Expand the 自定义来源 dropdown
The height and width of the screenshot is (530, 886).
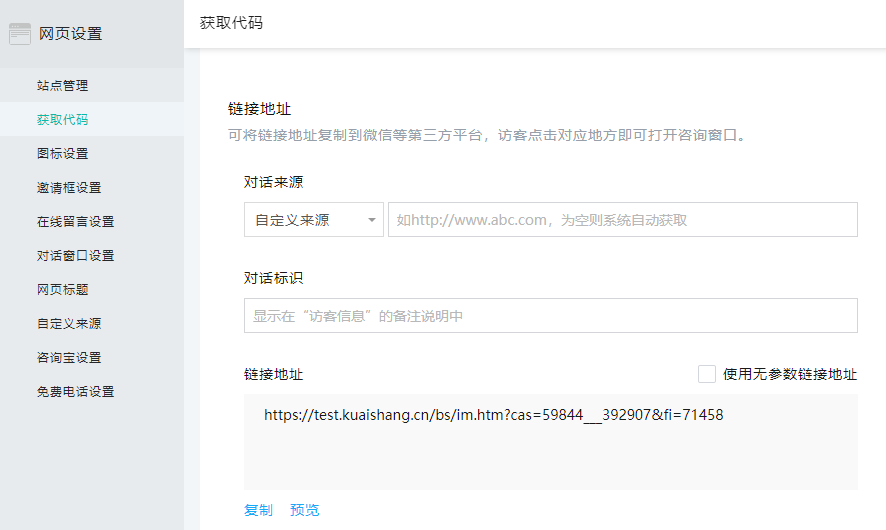tap(313, 220)
